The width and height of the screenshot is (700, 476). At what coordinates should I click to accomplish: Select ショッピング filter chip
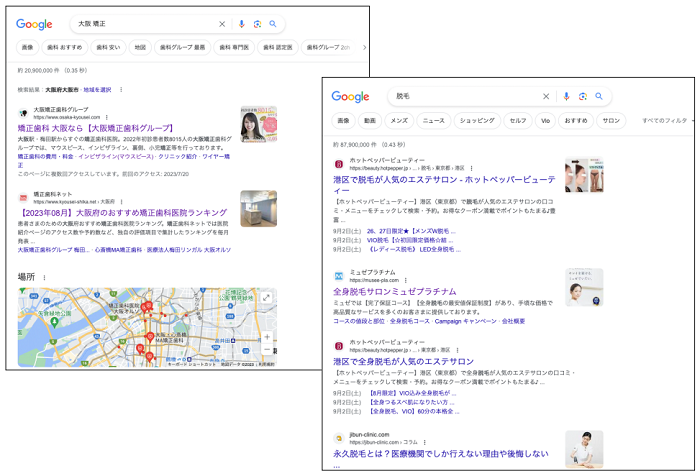477,121
